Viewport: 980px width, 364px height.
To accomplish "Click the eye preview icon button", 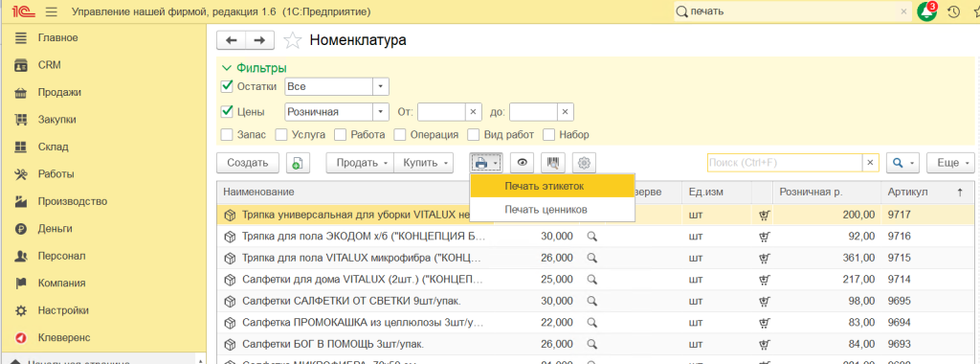I will [x=522, y=163].
